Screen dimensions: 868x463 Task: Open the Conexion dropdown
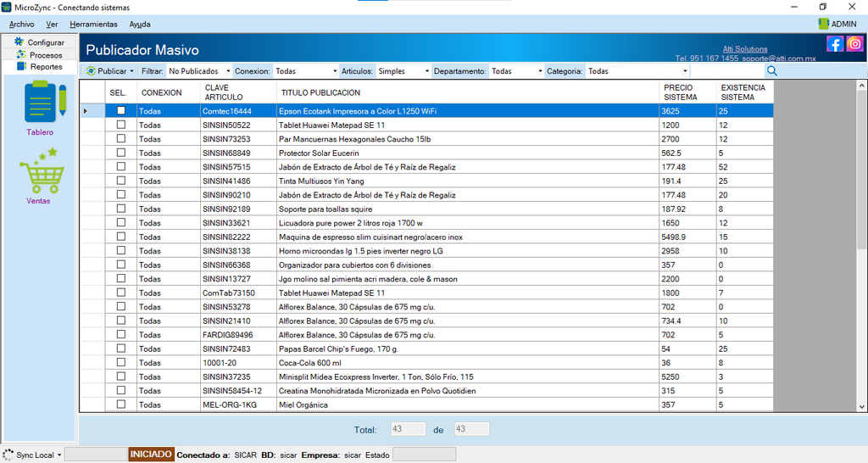[305, 71]
